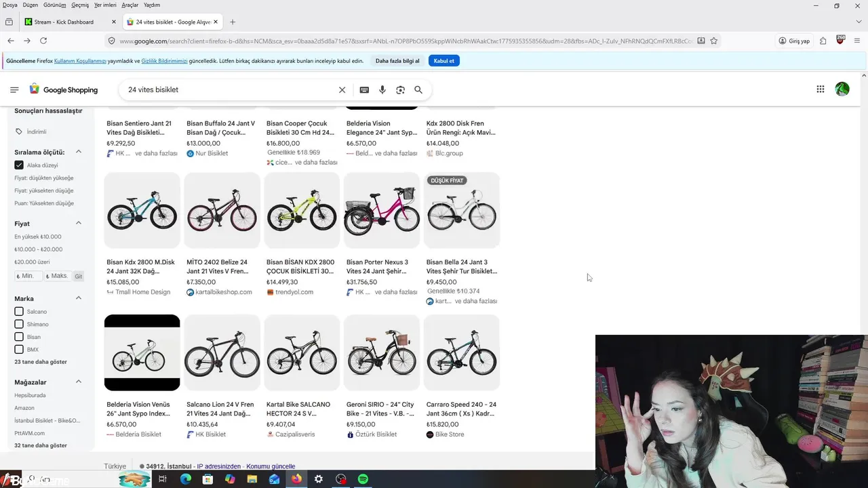The image size is (868, 488).
Task: Start voice search with microphone icon
Action: (382, 89)
